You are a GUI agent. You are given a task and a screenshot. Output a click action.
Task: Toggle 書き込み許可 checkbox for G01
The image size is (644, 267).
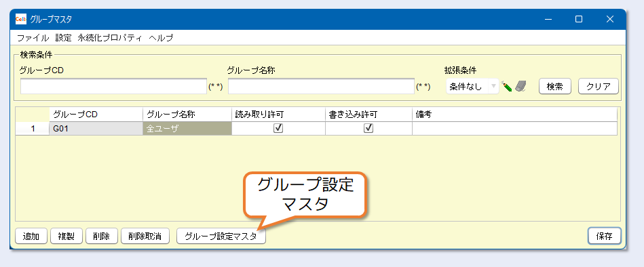(x=368, y=128)
